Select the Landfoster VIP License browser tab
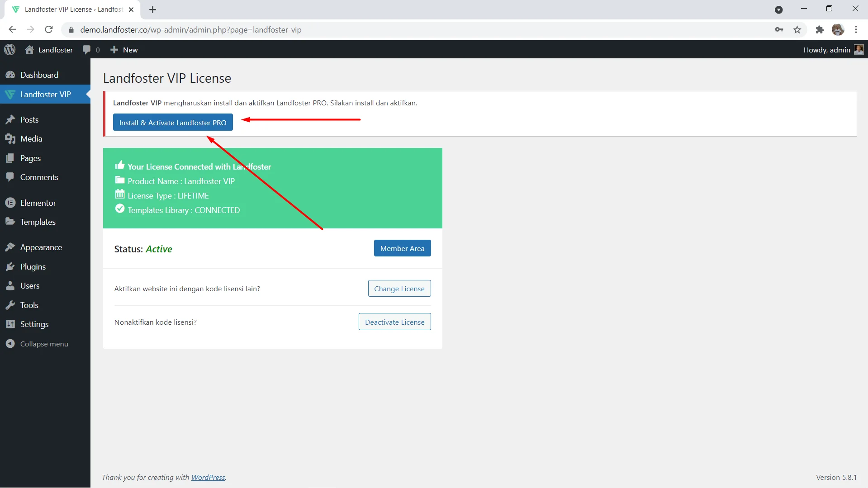Viewport: 868px width, 488px height. tap(72, 9)
